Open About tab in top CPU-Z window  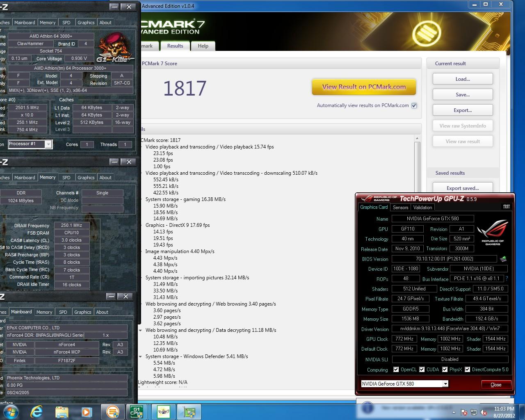click(105, 23)
